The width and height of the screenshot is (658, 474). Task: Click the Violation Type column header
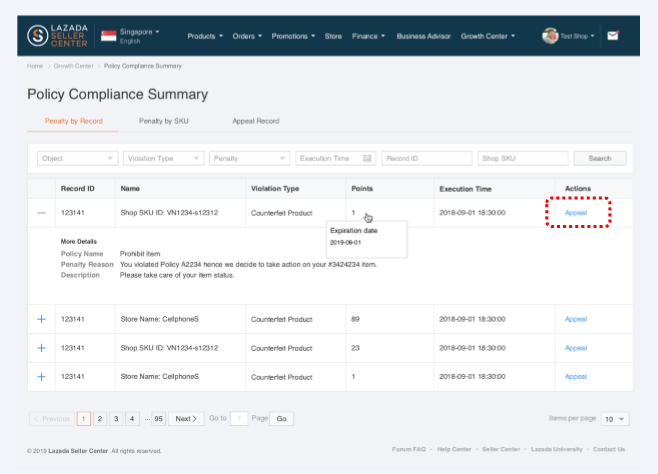pyautogui.click(x=275, y=189)
